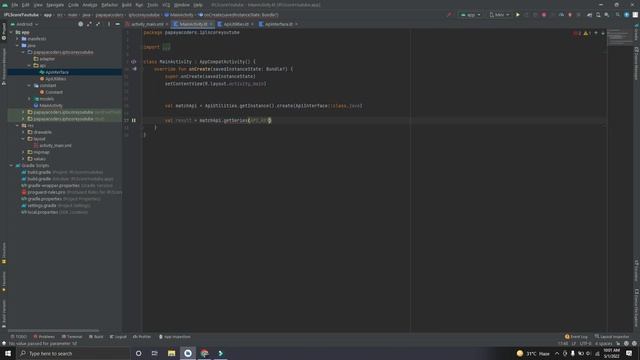Open the Project tool window on left stripe
This screenshot has width=640, height=360.
coord(4,31)
